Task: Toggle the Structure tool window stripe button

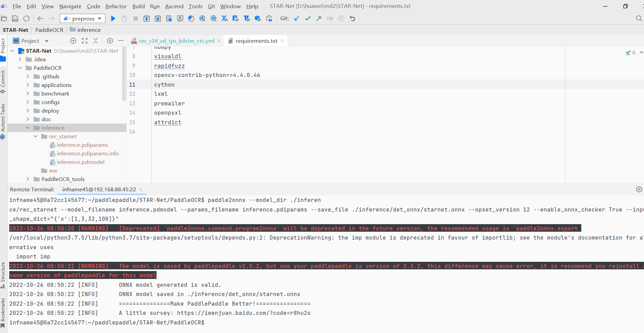Action: tap(3, 275)
